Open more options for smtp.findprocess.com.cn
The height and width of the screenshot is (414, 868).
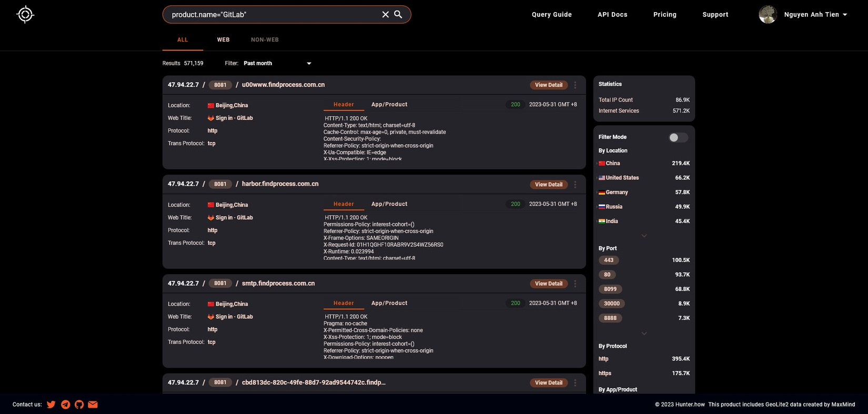point(575,284)
